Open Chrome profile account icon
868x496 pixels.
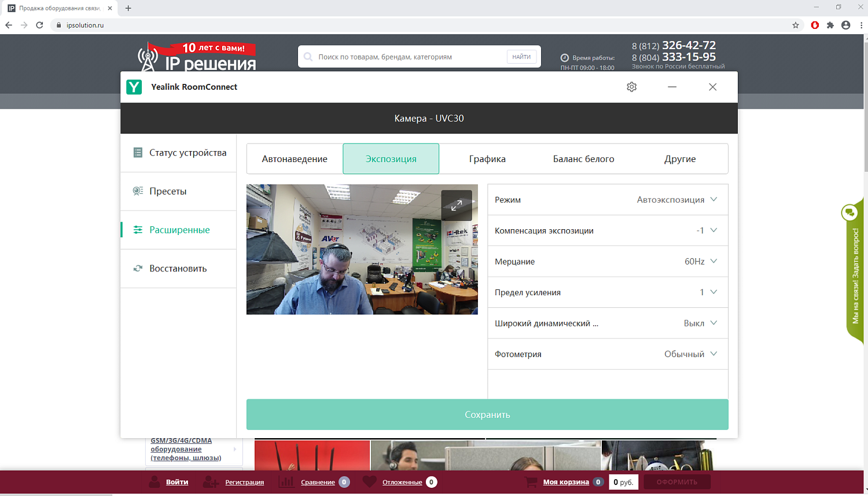[x=845, y=25]
